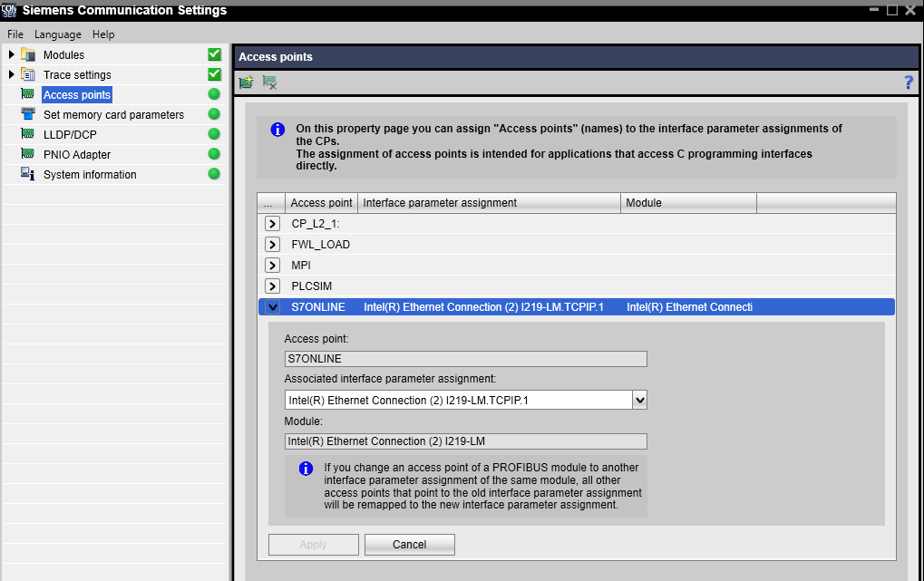The image size is (924, 581).
Task: Select System information in the navigation tree
Action: tap(90, 175)
